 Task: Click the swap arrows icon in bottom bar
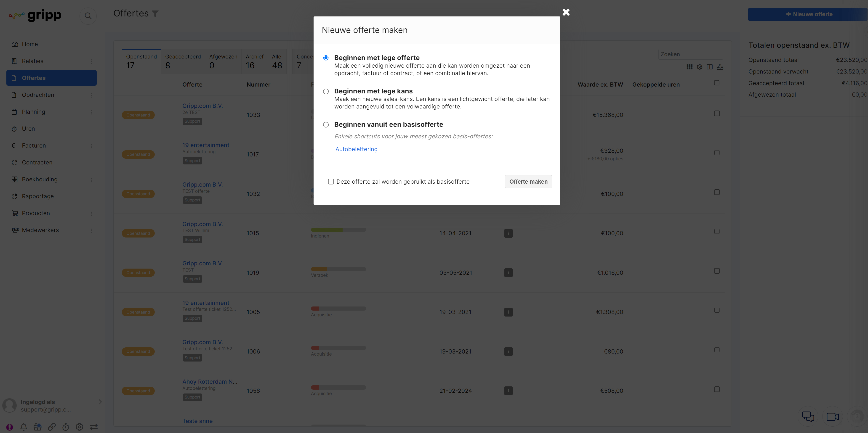pyautogui.click(x=94, y=427)
